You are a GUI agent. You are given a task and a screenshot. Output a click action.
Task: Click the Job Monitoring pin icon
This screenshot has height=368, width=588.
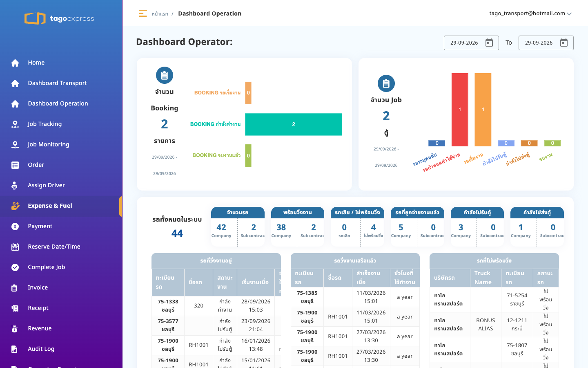[15, 144]
